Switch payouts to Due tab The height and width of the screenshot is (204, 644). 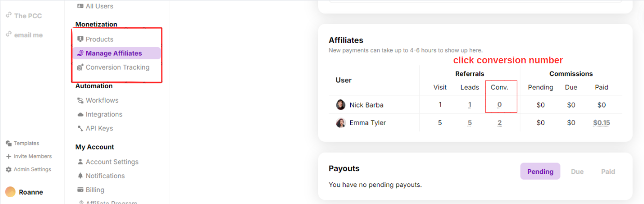point(577,171)
